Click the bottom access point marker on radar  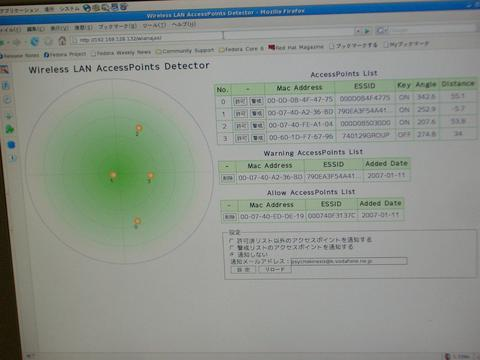(x=137, y=222)
